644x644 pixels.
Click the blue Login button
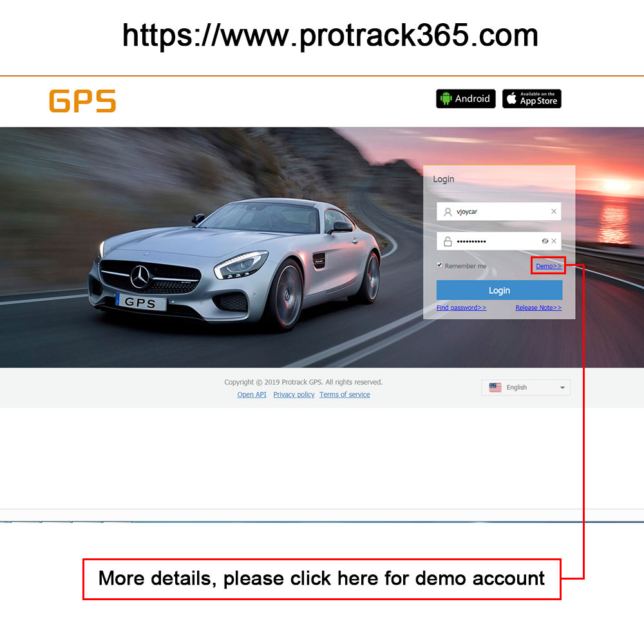pyautogui.click(x=499, y=290)
